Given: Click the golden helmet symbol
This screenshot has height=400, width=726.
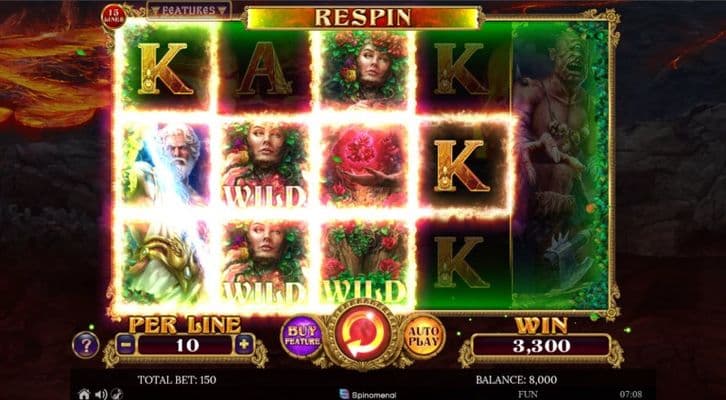Looking at the screenshot, I should pyautogui.click(x=166, y=262).
